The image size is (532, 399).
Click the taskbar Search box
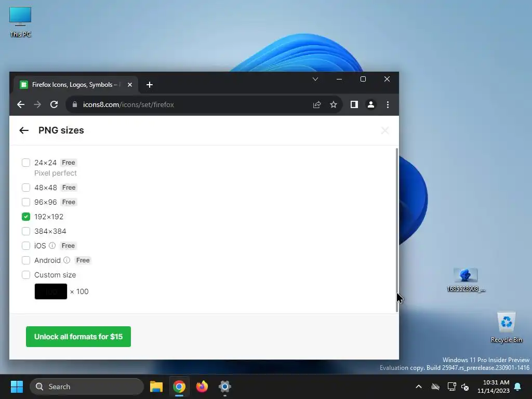[87, 387]
